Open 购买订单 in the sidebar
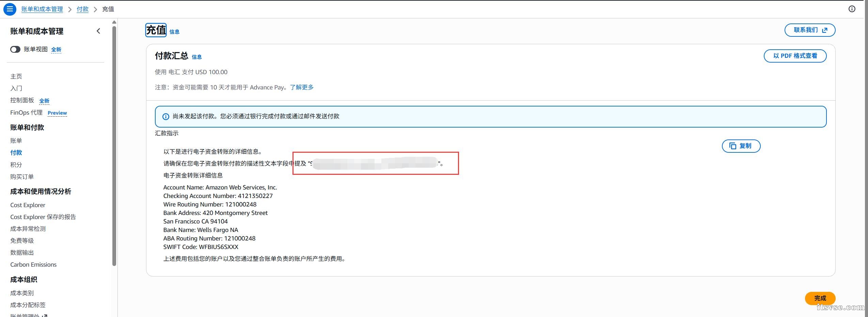The width and height of the screenshot is (868, 317). click(22, 177)
